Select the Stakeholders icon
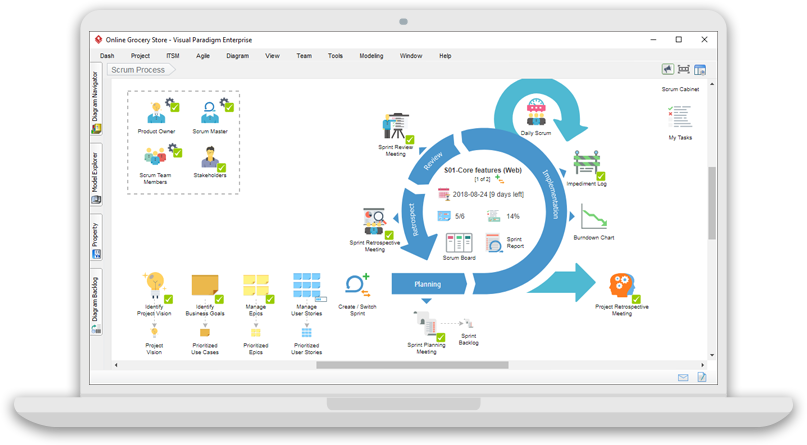807x445 pixels. pyautogui.click(x=209, y=157)
